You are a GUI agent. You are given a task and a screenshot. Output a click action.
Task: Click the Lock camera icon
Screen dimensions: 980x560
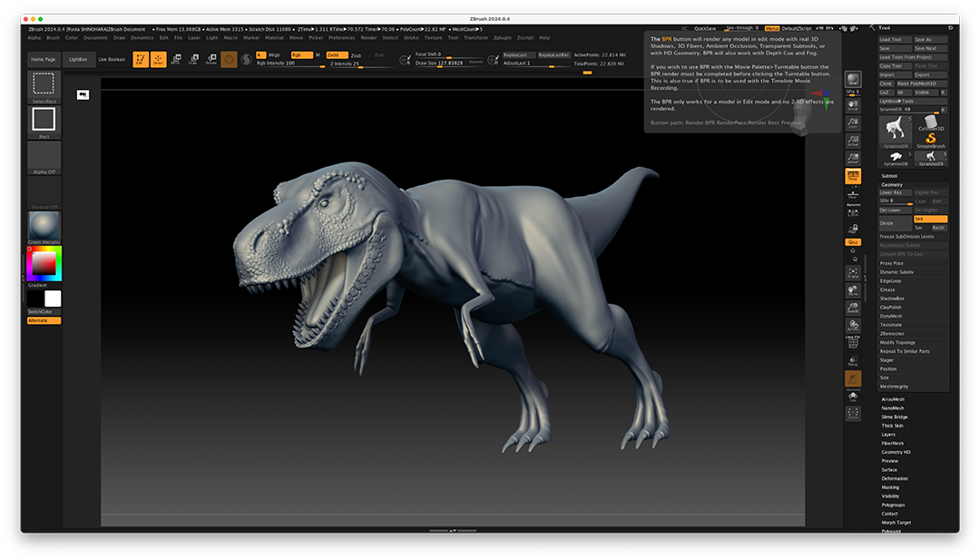tap(852, 229)
